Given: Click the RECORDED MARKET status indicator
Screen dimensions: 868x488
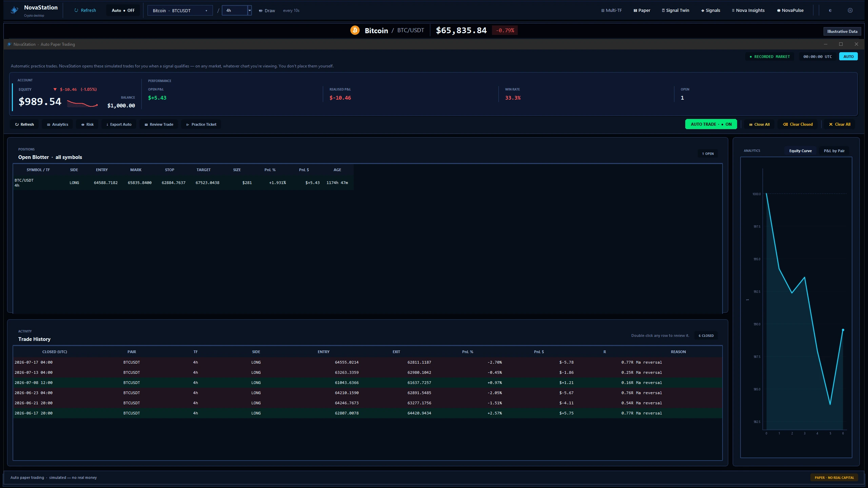Looking at the screenshot, I should tap(770, 57).
